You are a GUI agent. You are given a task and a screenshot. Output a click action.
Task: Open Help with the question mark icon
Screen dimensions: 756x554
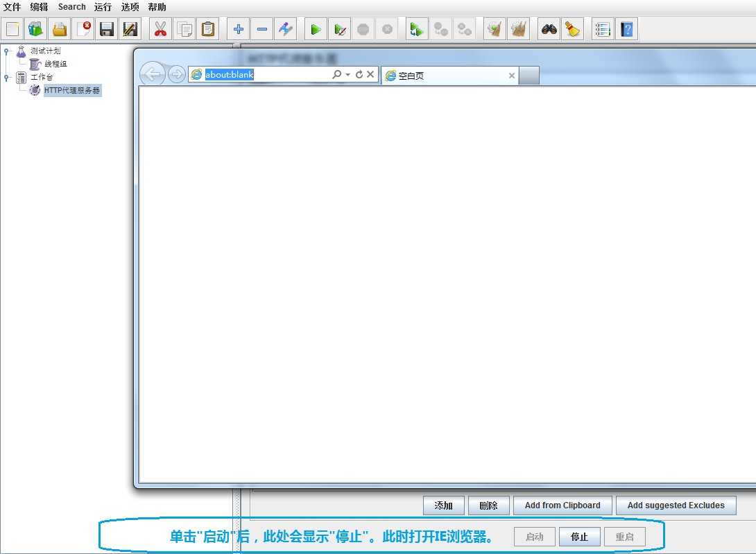[x=627, y=29]
